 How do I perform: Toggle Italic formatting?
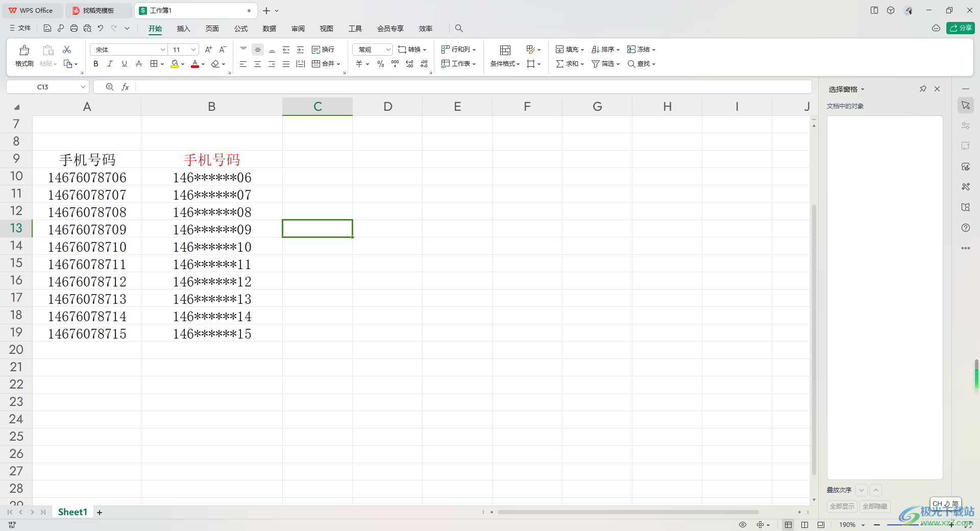(x=110, y=64)
